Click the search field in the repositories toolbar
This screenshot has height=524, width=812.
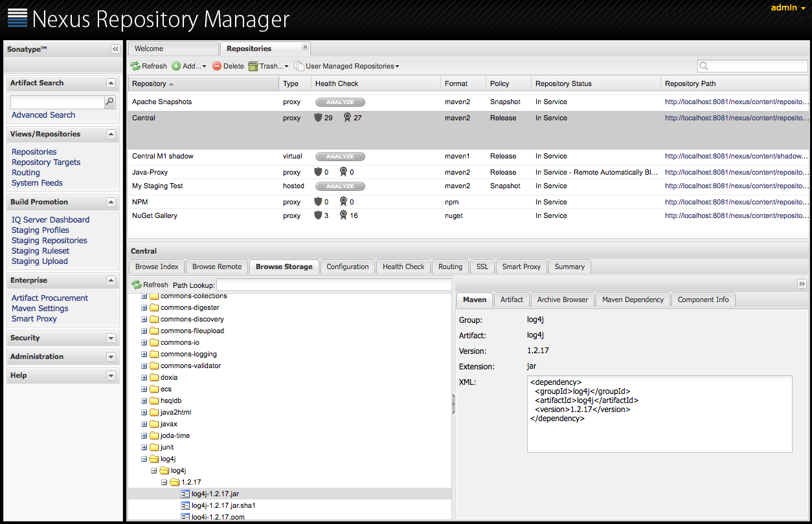pyautogui.click(x=752, y=66)
